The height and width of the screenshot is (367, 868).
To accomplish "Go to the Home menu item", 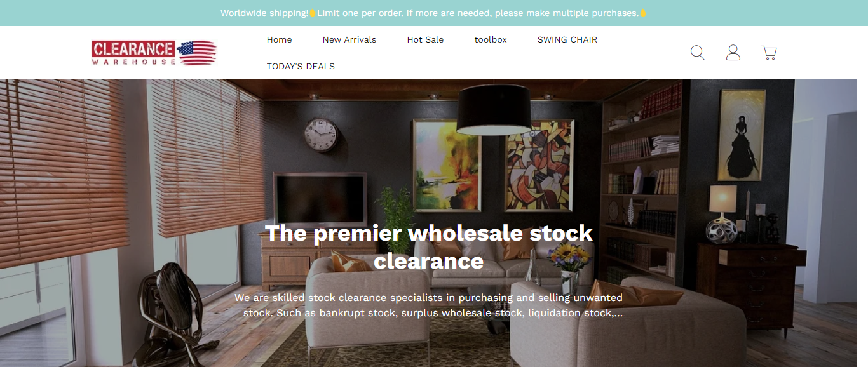I will [279, 39].
